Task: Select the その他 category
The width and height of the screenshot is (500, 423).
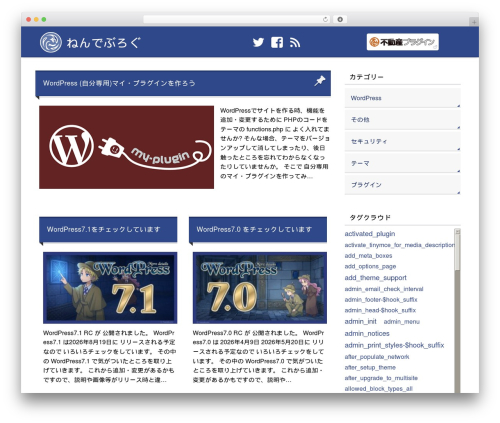Action: point(402,120)
